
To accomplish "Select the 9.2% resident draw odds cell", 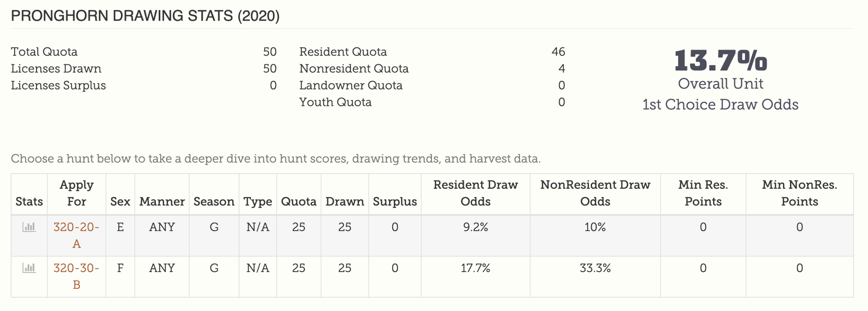I will [475, 227].
